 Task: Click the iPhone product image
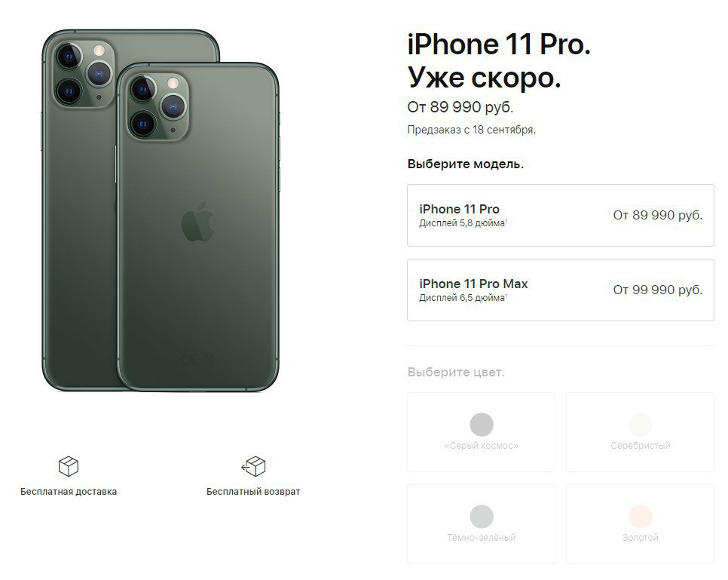(161, 210)
